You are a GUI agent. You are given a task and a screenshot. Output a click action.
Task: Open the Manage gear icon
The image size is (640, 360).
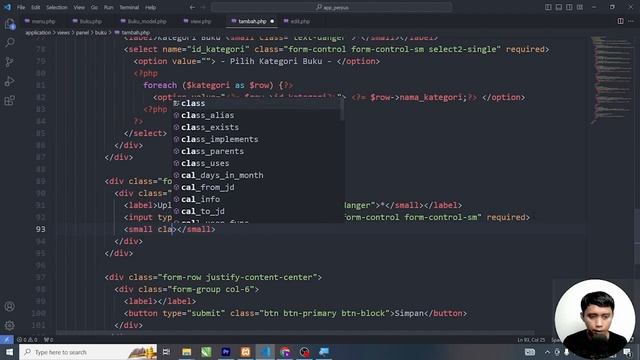coord(10,325)
